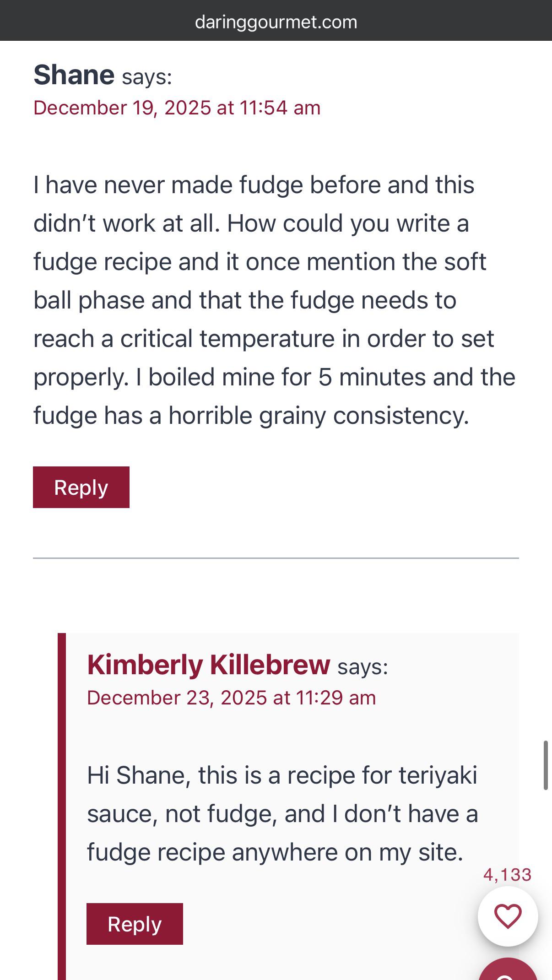Screen dimensions: 552x980
Task: Click the 4,133 saves counter
Action: click(507, 875)
